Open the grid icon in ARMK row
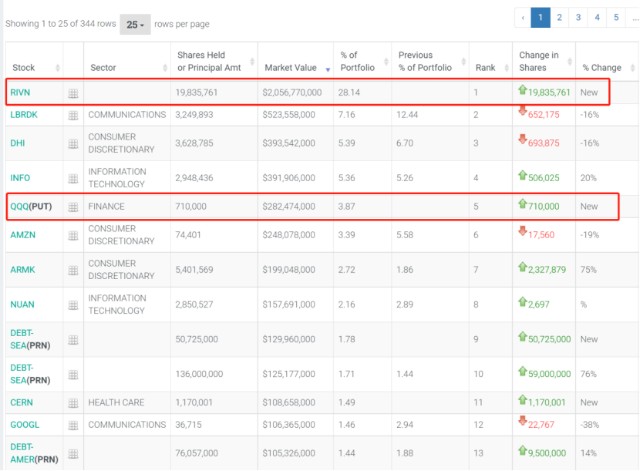 [x=73, y=270]
